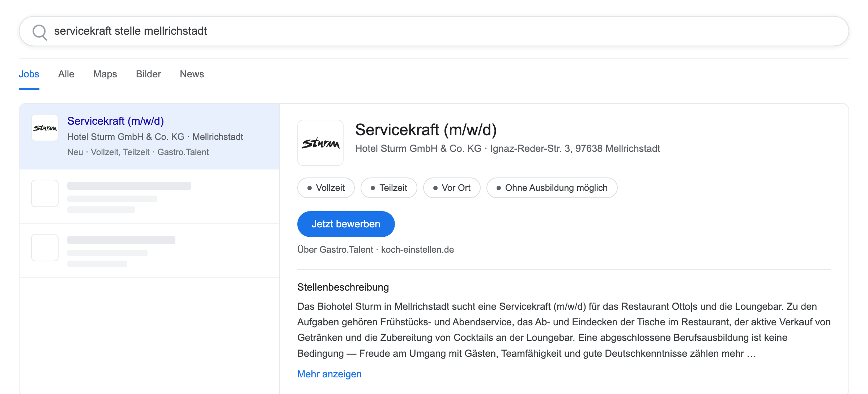The width and height of the screenshot is (868, 394).
Task: Click the search magnifier icon
Action: click(40, 32)
